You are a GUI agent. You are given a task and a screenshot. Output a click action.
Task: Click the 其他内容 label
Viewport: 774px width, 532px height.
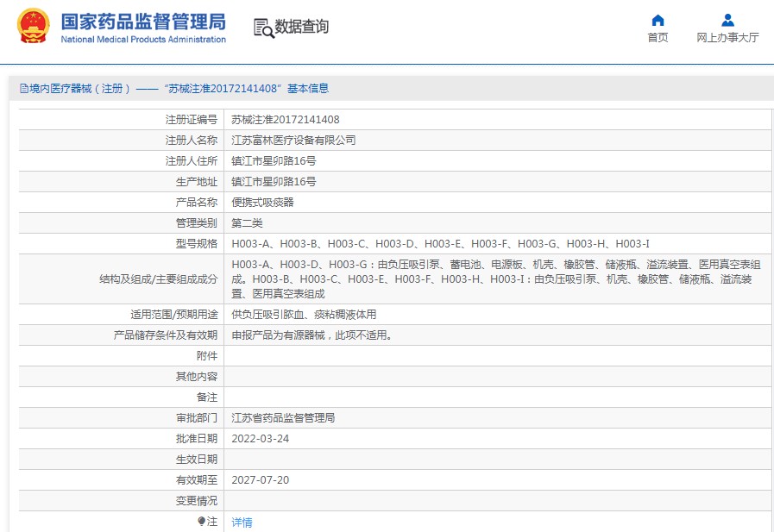click(x=197, y=377)
